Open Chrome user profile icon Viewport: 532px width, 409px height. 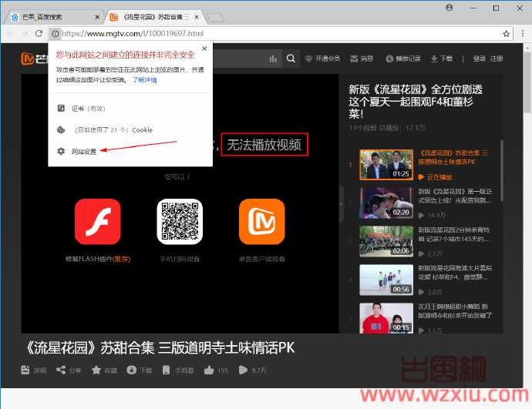pos(450,8)
